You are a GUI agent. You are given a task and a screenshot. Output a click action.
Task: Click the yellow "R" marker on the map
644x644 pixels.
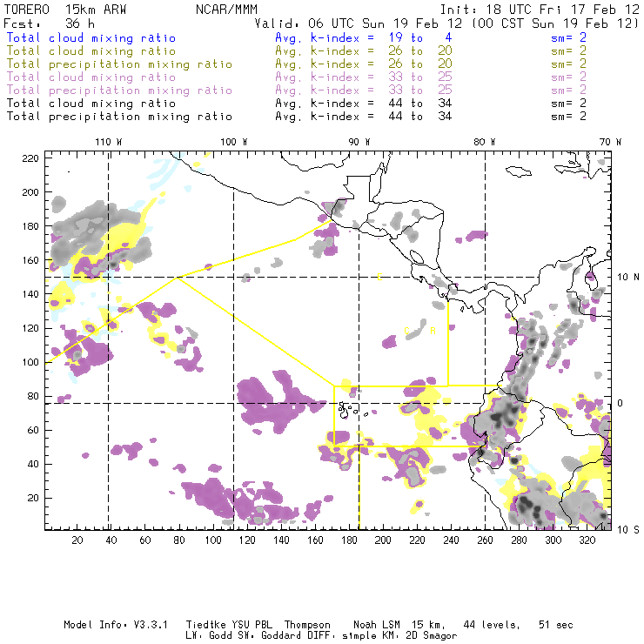[x=433, y=331]
